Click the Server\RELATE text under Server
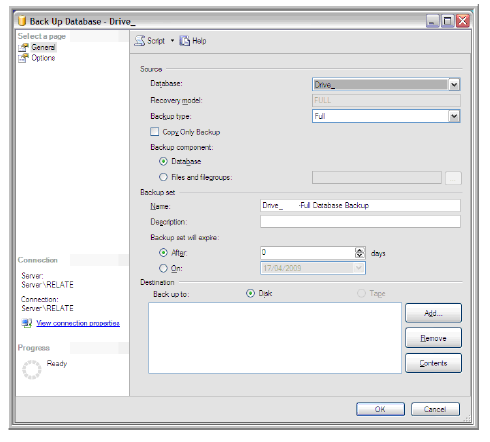The width and height of the screenshot is (490, 442). pyautogui.click(x=47, y=285)
